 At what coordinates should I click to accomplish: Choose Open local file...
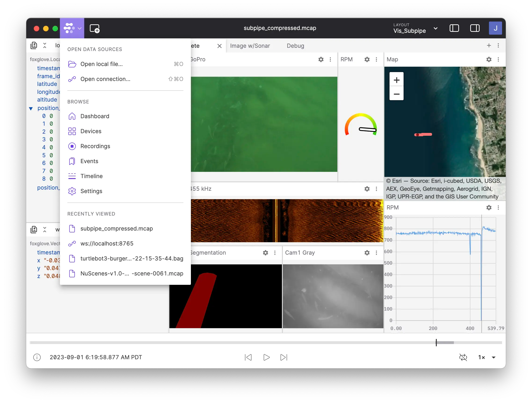(125, 64)
